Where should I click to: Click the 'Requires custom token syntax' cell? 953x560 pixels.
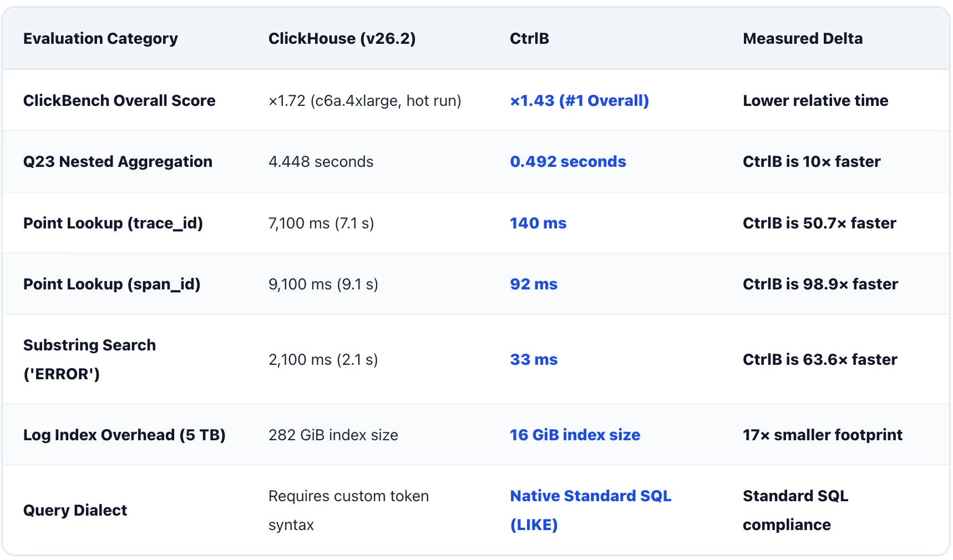point(348,510)
